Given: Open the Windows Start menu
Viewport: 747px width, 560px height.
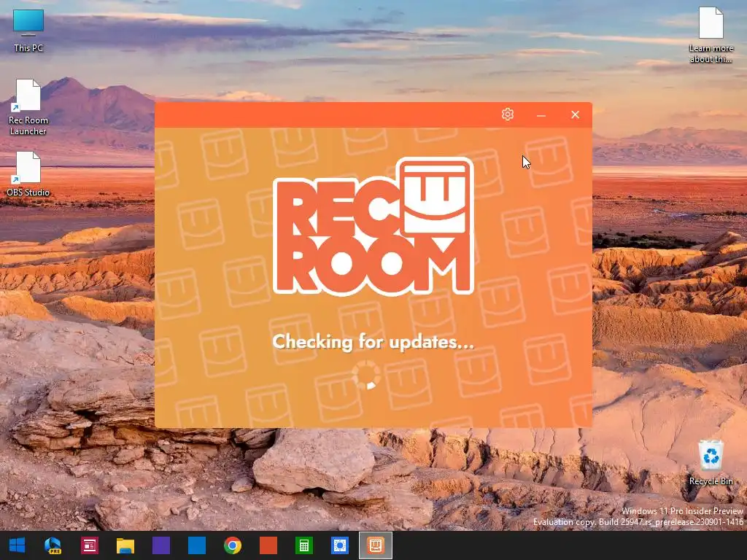Looking at the screenshot, I should pos(18,545).
